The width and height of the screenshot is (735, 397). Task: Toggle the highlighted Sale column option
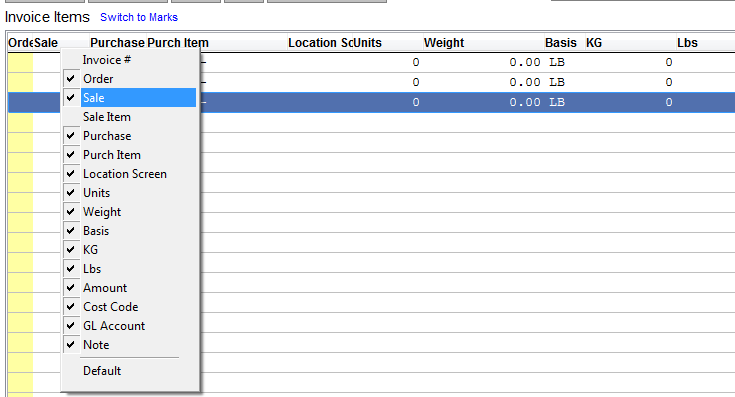coord(130,97)
